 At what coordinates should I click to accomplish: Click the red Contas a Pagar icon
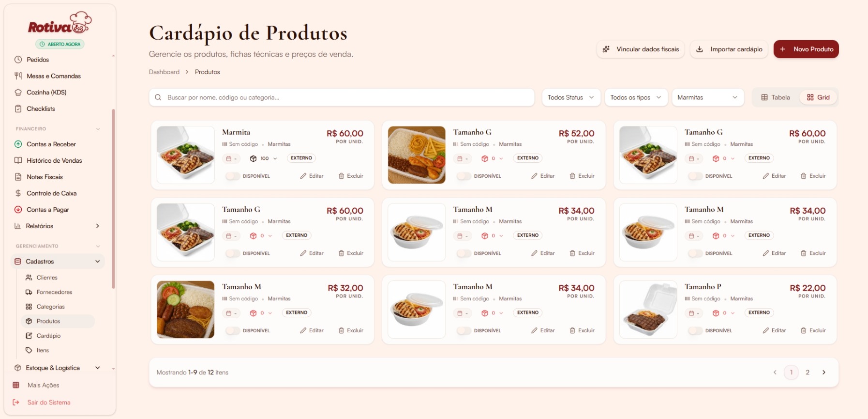[x=18, y=210]
